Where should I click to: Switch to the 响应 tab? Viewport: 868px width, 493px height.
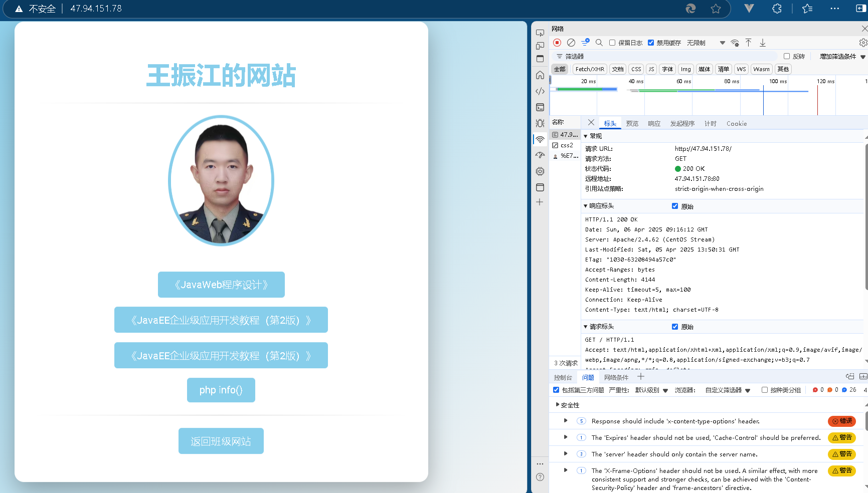pyautogui.click(x=654, y=123)
